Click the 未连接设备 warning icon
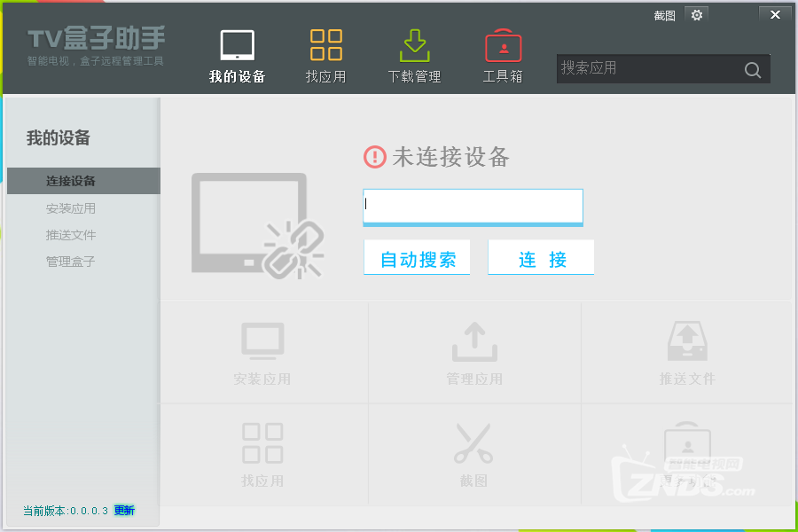 375,157
